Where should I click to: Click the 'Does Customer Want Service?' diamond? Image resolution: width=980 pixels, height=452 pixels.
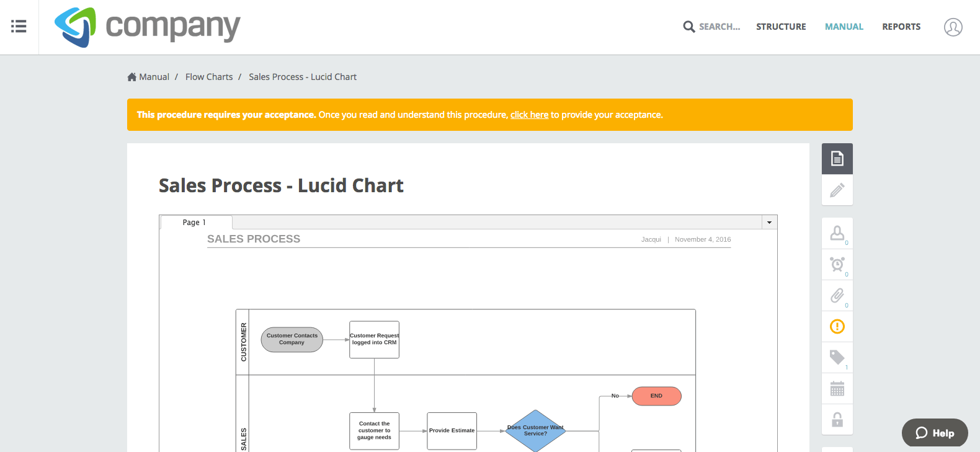pos(535,431)
